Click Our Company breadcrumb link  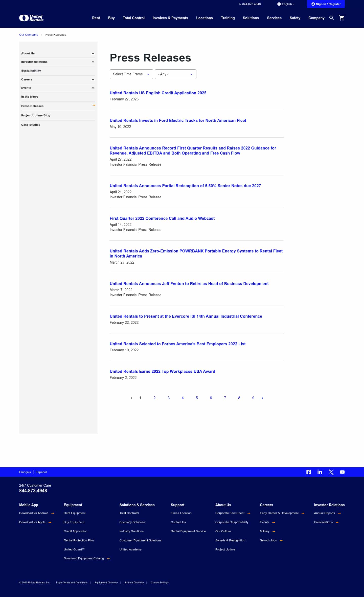pos(29,35)
